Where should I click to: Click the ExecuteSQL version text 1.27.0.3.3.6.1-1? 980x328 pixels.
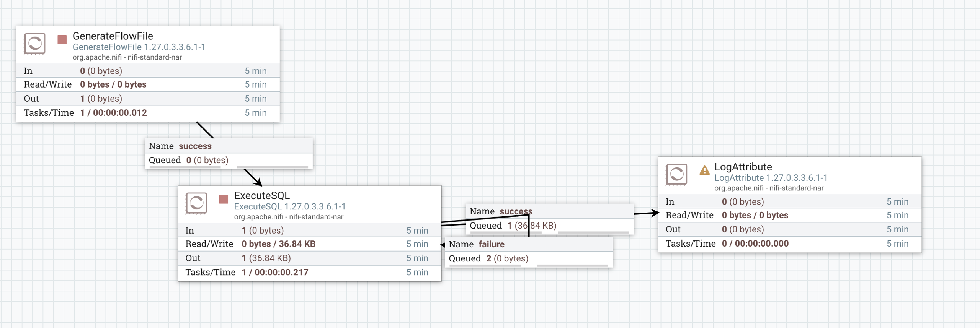(315, 206)
